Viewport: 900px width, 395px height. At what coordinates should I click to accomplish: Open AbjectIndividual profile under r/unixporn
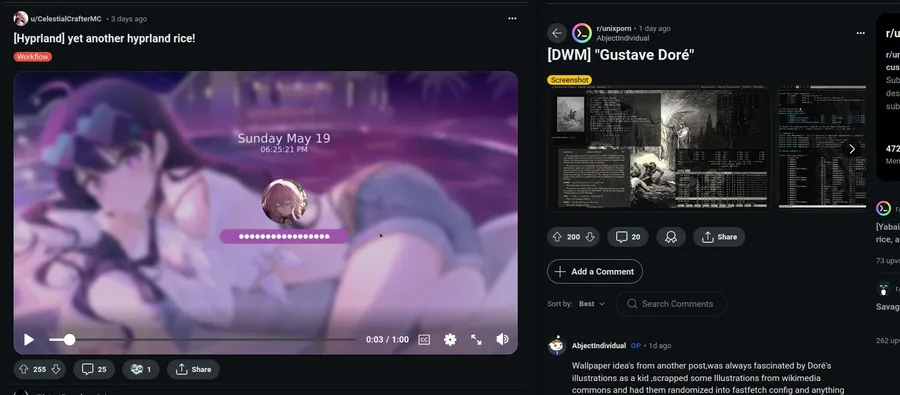[623, 38]
